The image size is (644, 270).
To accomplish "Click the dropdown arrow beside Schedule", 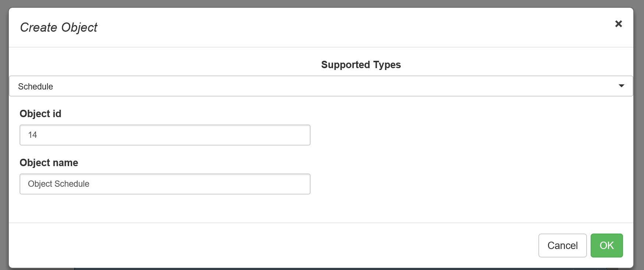I will coord(621,86).
